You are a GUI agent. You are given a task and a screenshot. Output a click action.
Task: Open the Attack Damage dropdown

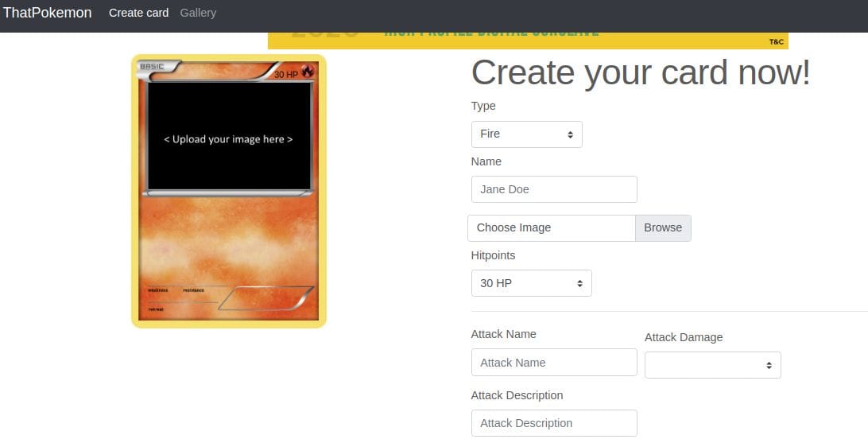pos(712,365)
